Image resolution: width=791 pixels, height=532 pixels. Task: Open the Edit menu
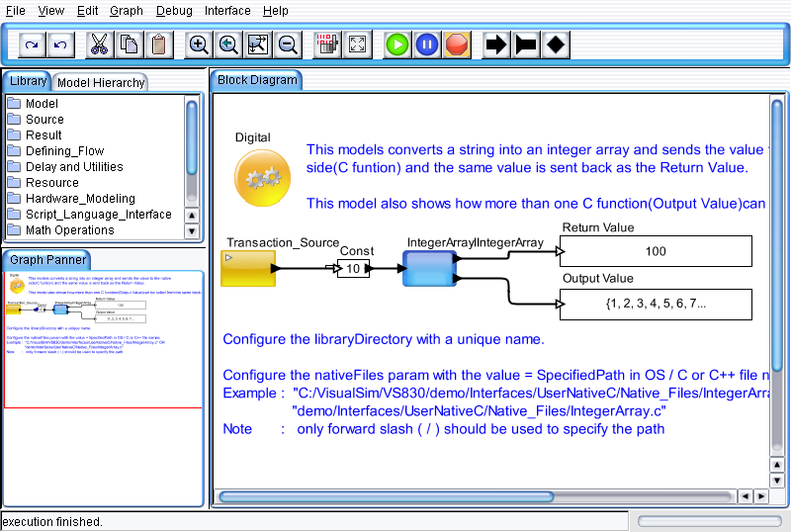(87, 11)
